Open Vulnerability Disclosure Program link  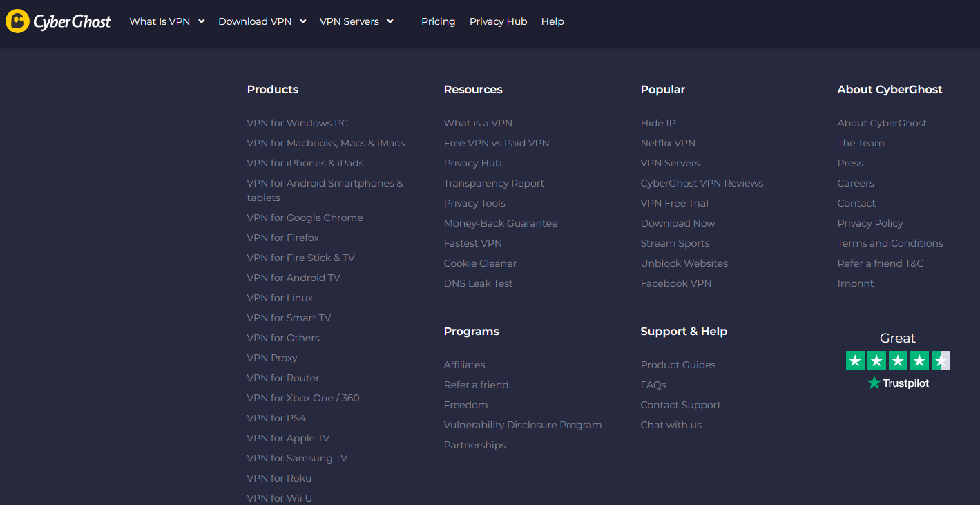pos(523,425)
